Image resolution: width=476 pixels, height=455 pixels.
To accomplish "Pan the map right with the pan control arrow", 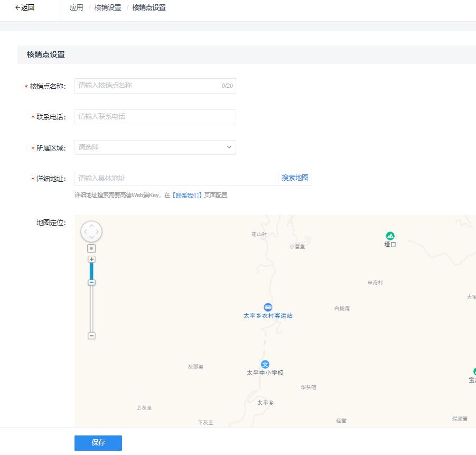I will [98, 231].
